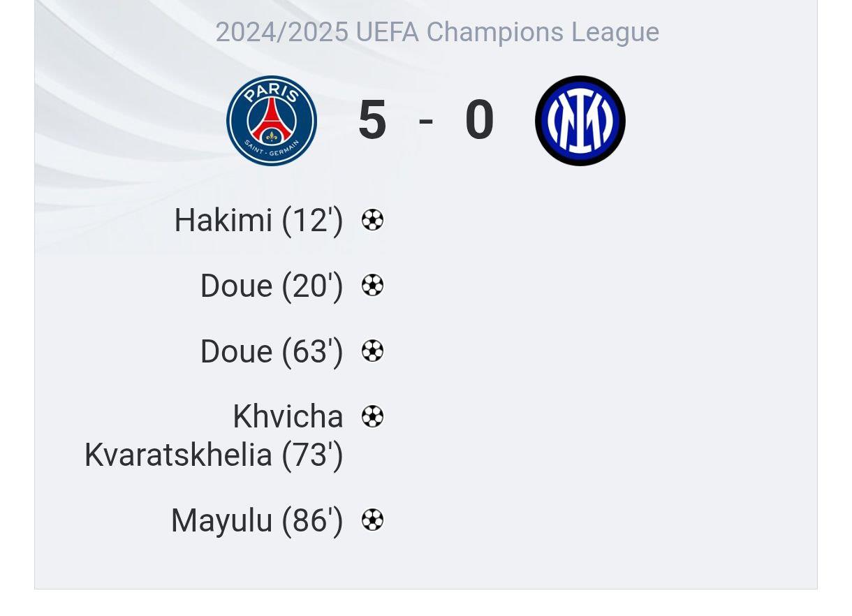Click the Inter Milan club crest
The height and width of the screenshot is (616, 852).
580,121
